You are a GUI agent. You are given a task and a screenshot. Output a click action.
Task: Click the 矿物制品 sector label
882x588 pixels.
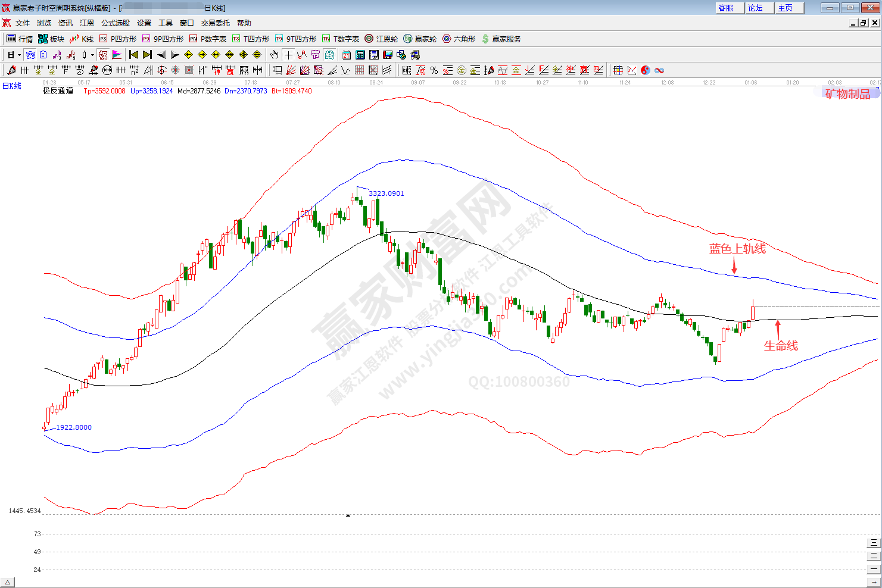(x=847, y=93)
